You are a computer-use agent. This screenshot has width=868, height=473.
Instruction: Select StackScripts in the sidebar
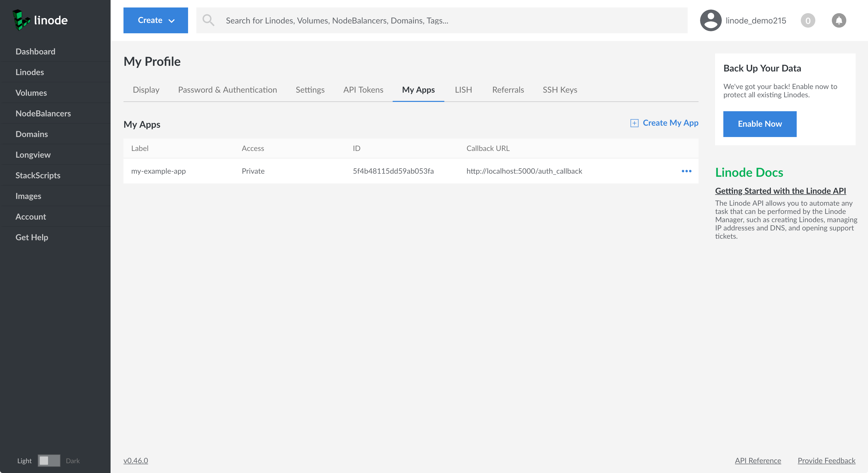pyautogui.click(x=38, y=175)
